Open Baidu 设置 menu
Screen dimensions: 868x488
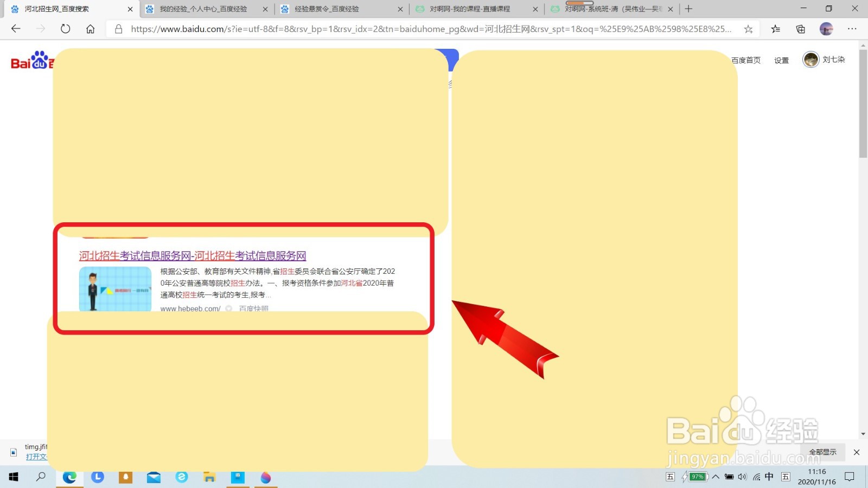tap(782, 60)
